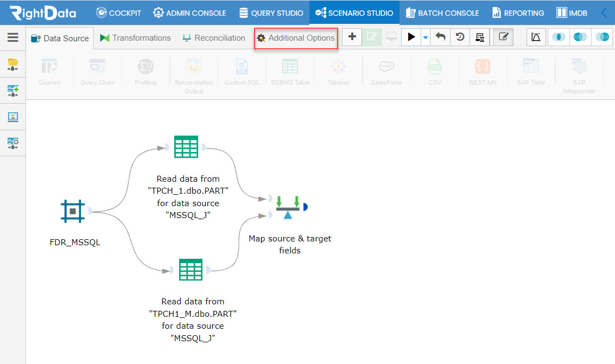The width and height of the screenshot is (615, 364).
Task: Open QUERY STUDIO from the navigation bar
Action: click(271, 13)
